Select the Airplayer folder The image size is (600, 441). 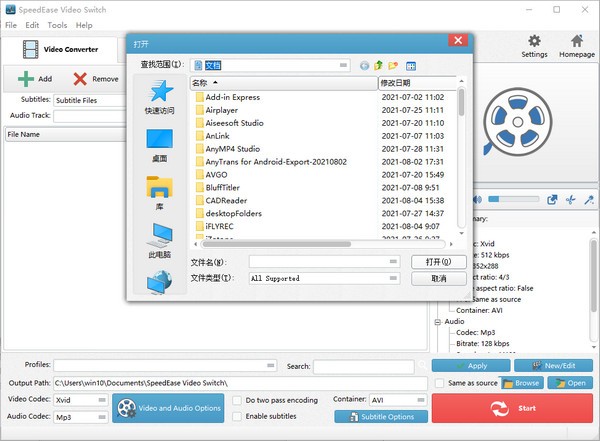[x=217, y=110]
